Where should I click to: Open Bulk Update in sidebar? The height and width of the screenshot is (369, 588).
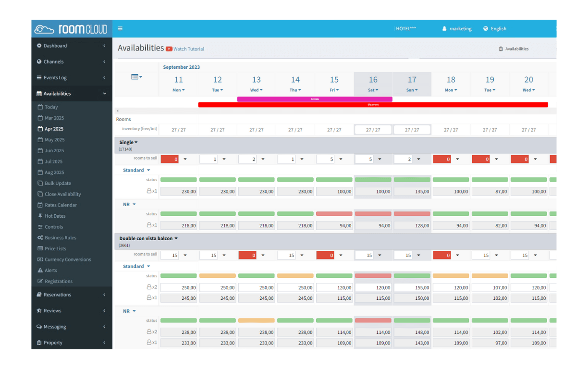(58, 184)
